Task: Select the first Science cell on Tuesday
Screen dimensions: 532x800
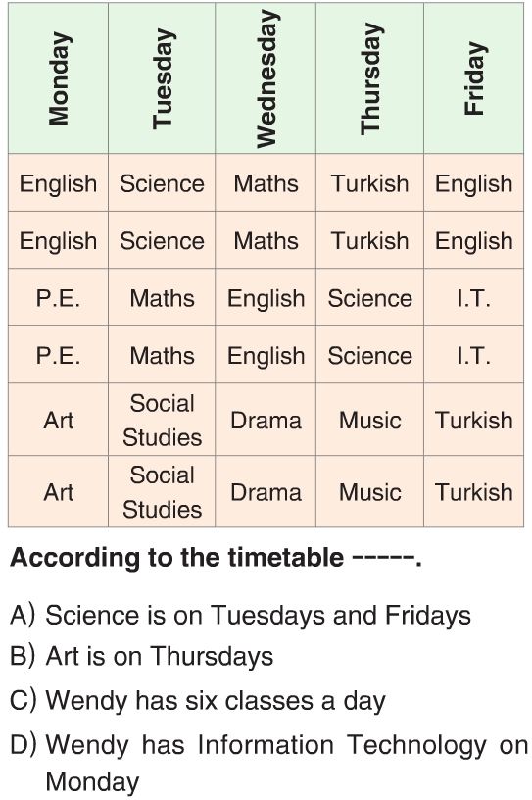Action: [162, 183]
